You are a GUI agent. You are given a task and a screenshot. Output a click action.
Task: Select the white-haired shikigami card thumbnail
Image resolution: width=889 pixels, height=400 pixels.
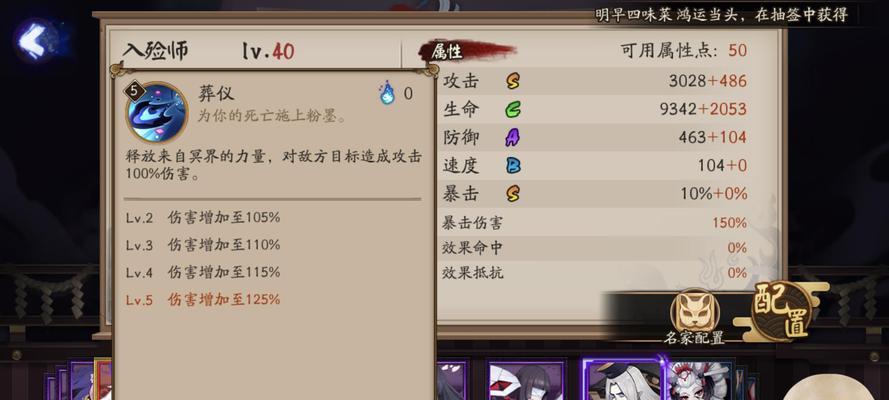pyautogui.click(x=624, y=381)
